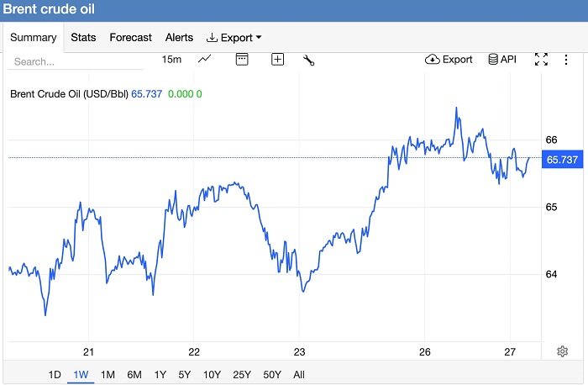Open the API database icon
The height and width of the screenshot is (385, 588).
pos(501,60)
